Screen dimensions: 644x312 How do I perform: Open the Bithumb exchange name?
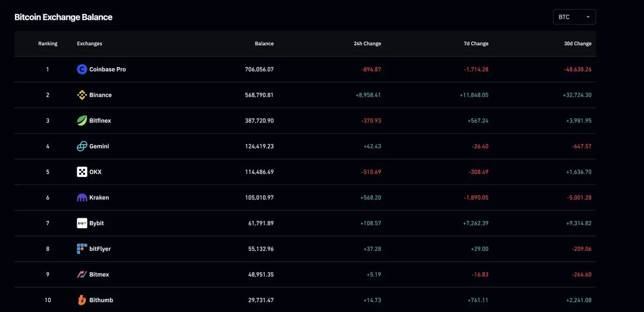click(x=101, y=300)
